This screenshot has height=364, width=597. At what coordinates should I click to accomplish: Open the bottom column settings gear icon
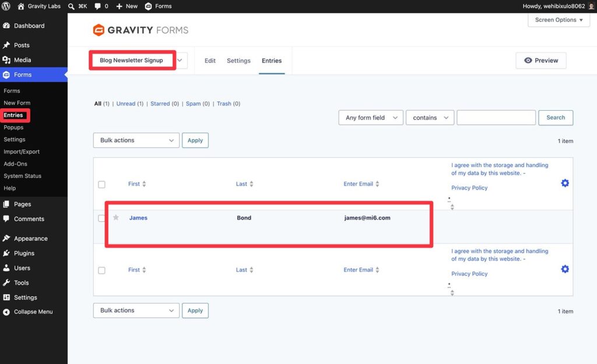tap(565, 269)
